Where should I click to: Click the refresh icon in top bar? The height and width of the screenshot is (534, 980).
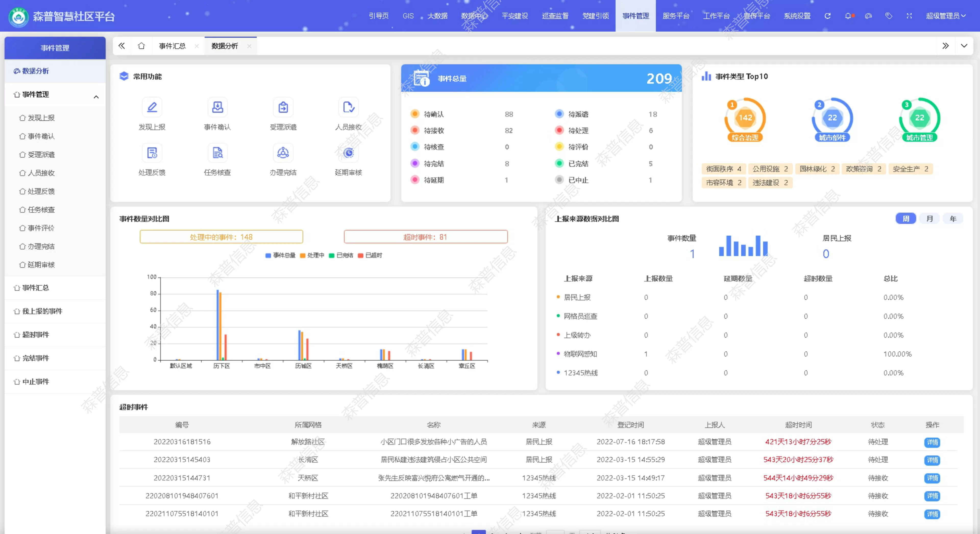(x=827, y=16)
